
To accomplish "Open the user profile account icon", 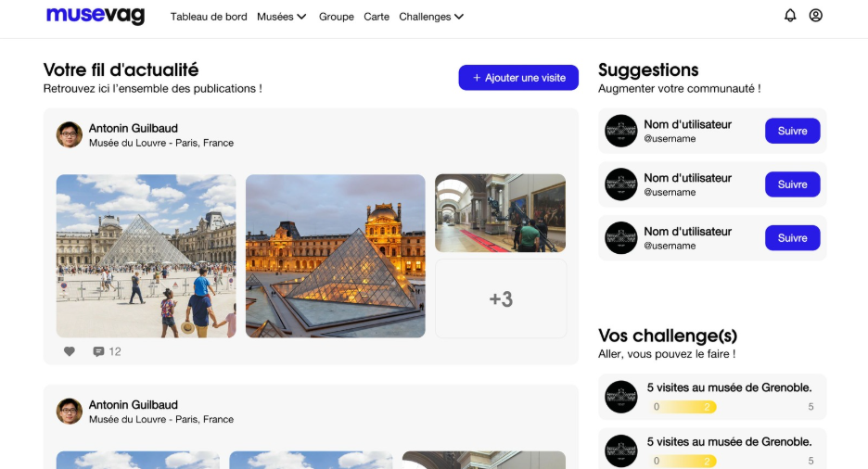I will click(x=815, y=16).
